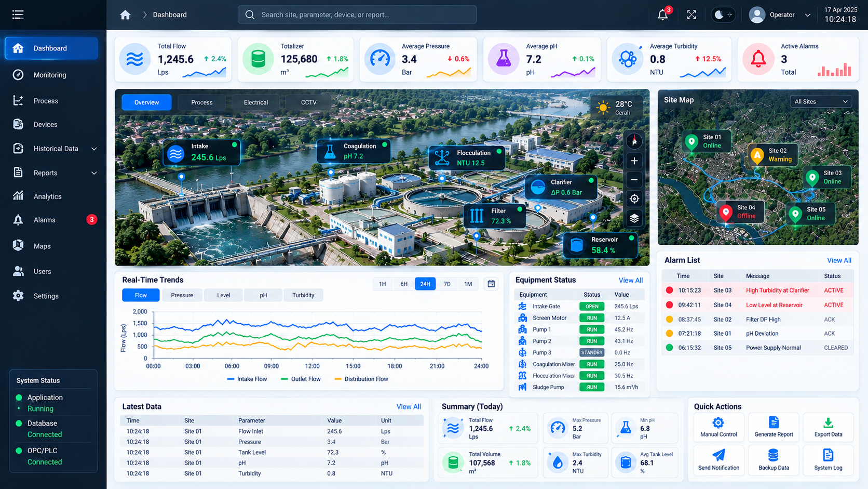
Task: Open the trends calendar date picker
Action: tap(491, 284)
